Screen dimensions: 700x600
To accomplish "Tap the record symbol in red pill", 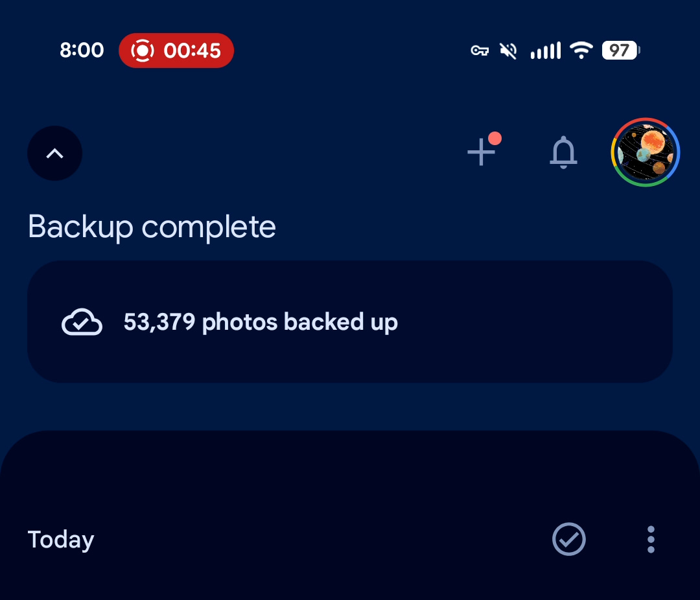I will 143,51.
